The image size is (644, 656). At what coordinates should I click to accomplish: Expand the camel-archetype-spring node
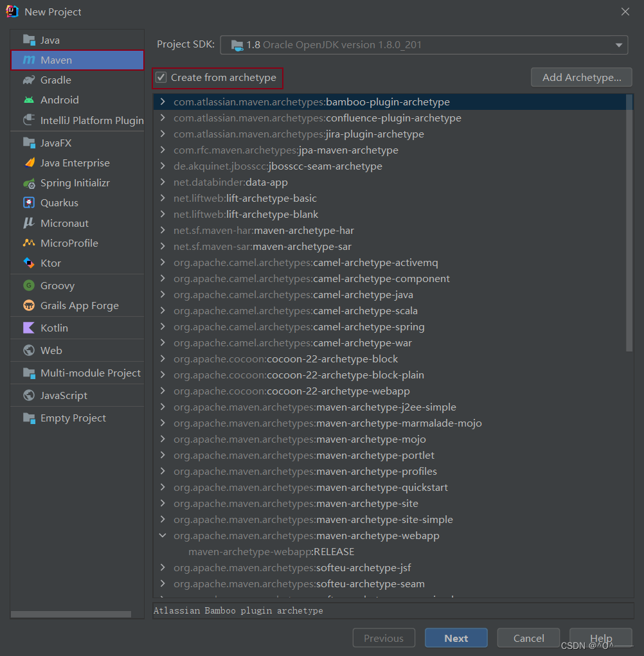pos(163,327)
